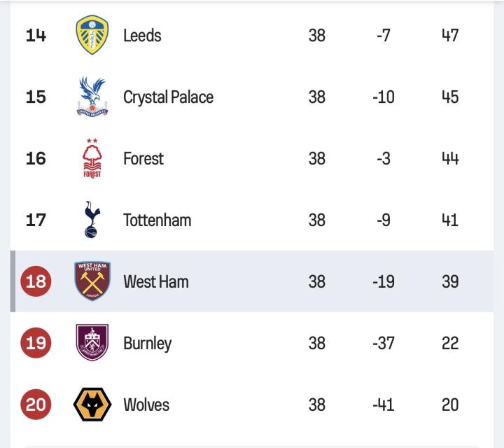Click the Wolves wolf-head crest
The height and width of the screenshot is (448, 504).
92,405
